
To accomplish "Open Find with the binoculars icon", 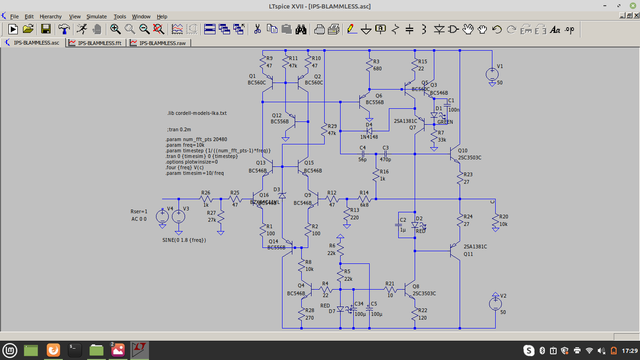I will [x=301, y=29].
